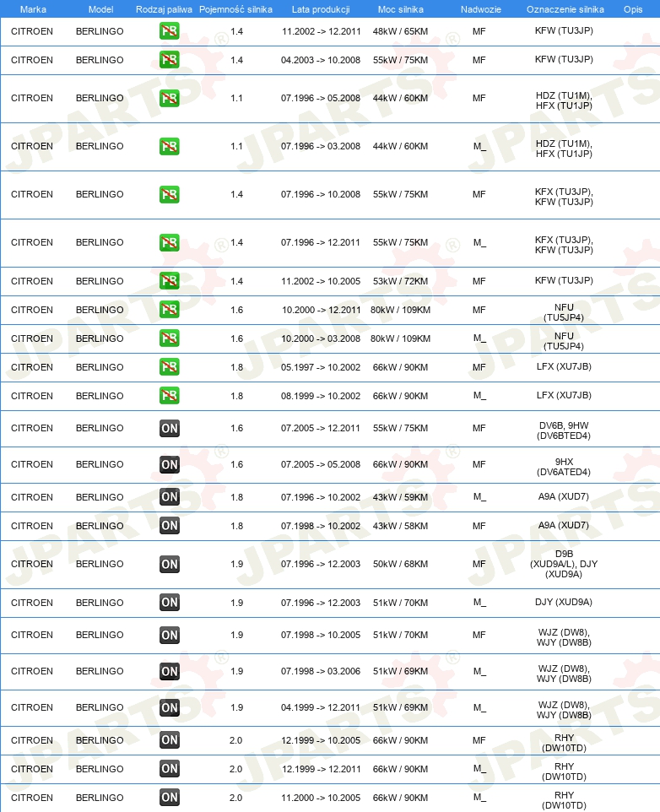The height and width of the screenshot is (812, 660).
Task: Select the ON diesel icon in the 07.1998 -> 10.2005 row
Action: pos(170,635)
